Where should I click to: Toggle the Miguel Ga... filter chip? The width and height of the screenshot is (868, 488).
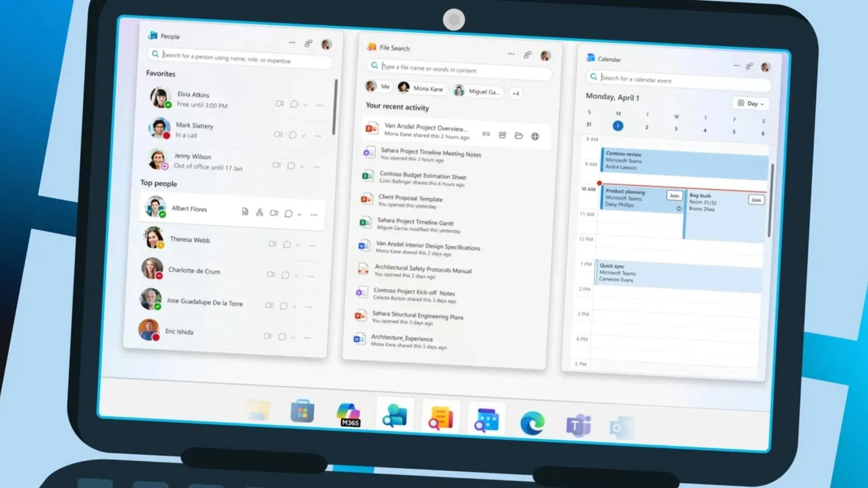point(477,91)
